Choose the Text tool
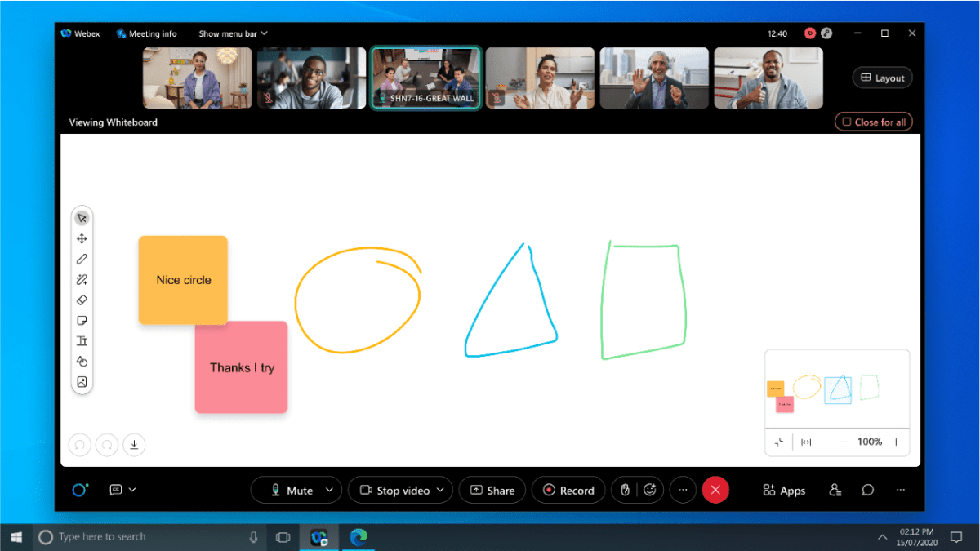 coord(82,341)
